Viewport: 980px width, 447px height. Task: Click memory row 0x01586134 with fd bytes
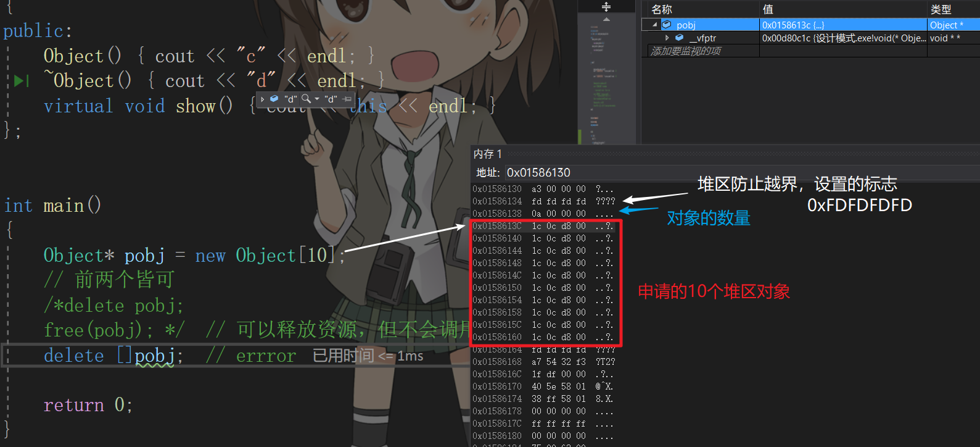pyautogui.click(x=543, y=201)
